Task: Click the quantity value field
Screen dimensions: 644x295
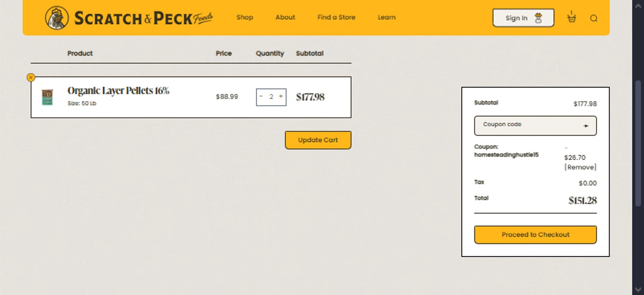Action: coord(271,97)
